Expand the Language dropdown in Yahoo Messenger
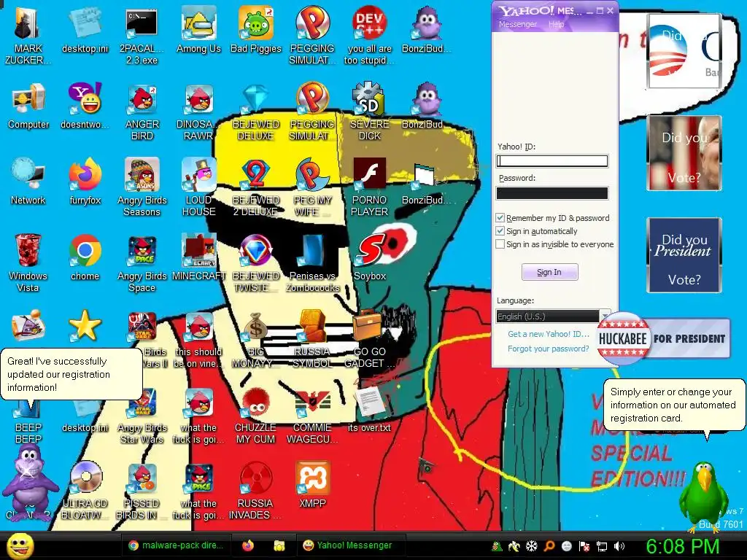The width and height of the screenshot is (747, 560). tap(604, 316)
